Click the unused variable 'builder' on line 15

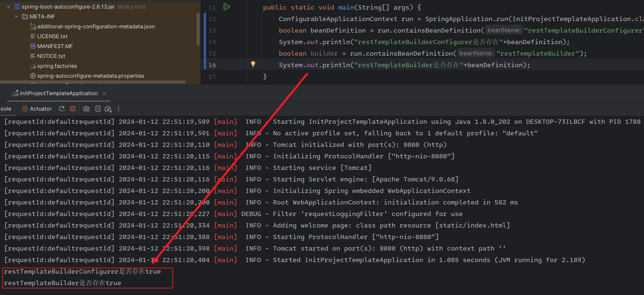(324, 53)
